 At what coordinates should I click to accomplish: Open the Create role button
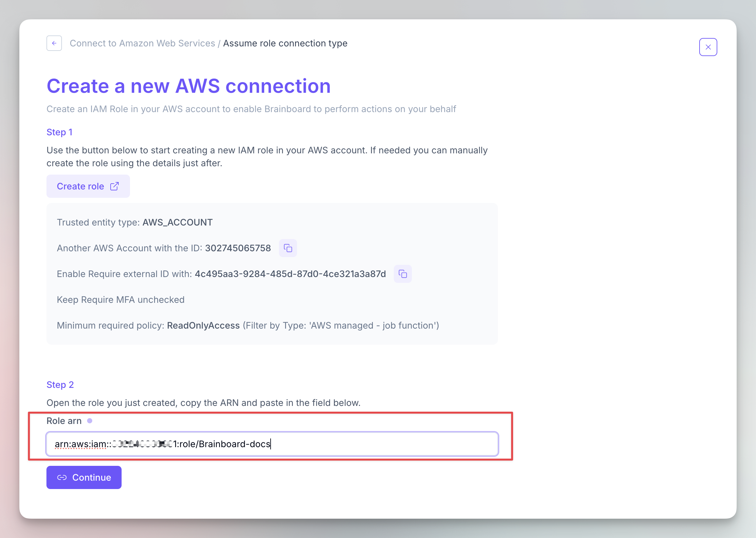[88, 186]
